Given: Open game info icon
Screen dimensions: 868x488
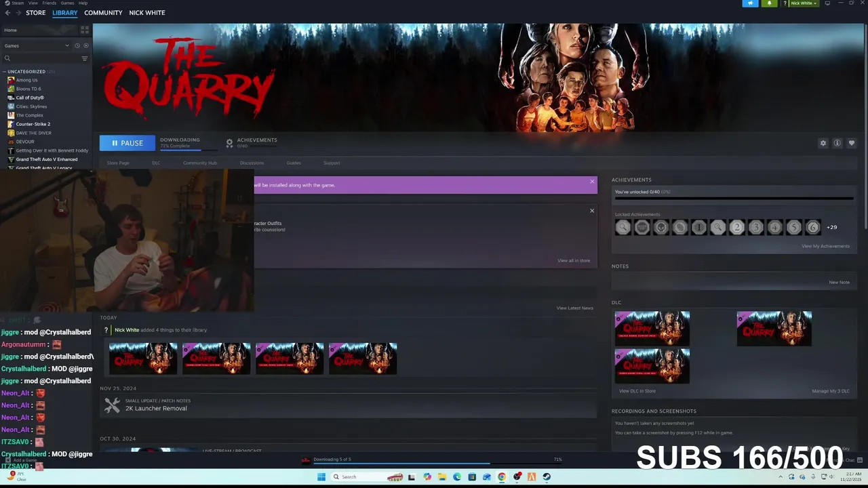Looking at the screenshot, I should coord(837,143).
